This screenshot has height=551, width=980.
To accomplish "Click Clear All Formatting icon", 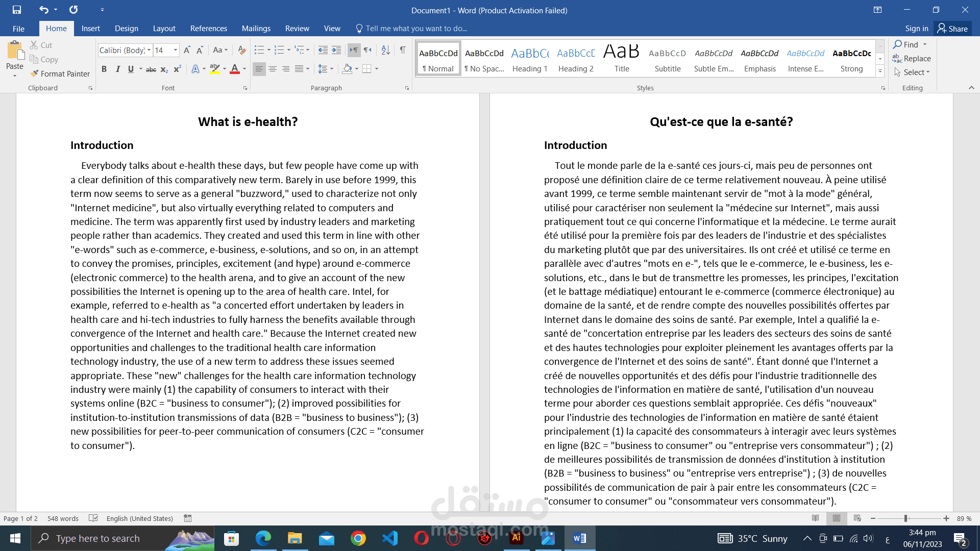I will pos(242,50).
